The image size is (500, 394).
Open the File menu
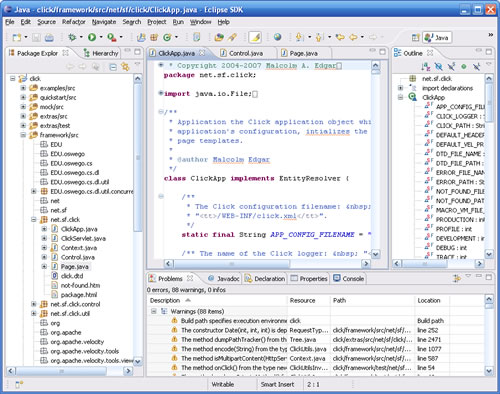[10, 22]
